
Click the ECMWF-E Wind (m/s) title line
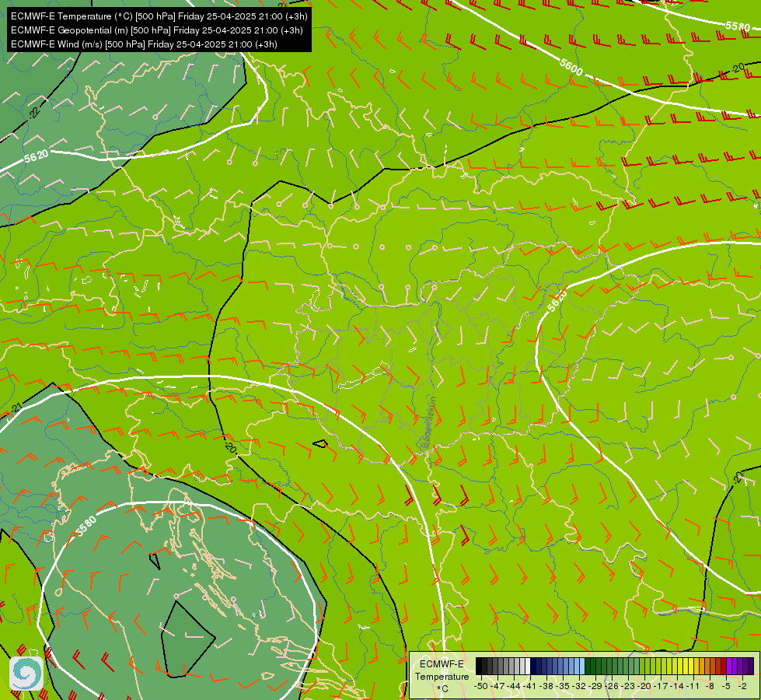[x=144, y=44]
